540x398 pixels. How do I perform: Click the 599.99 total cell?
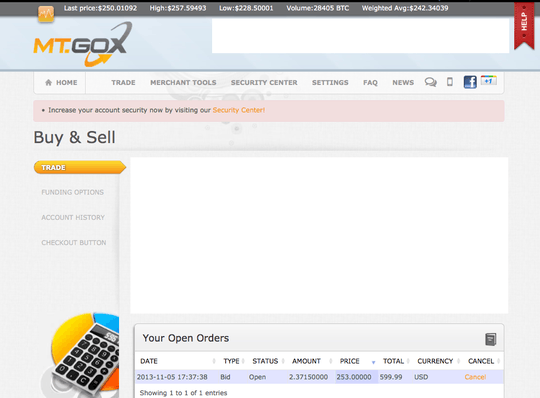point(391,377)
